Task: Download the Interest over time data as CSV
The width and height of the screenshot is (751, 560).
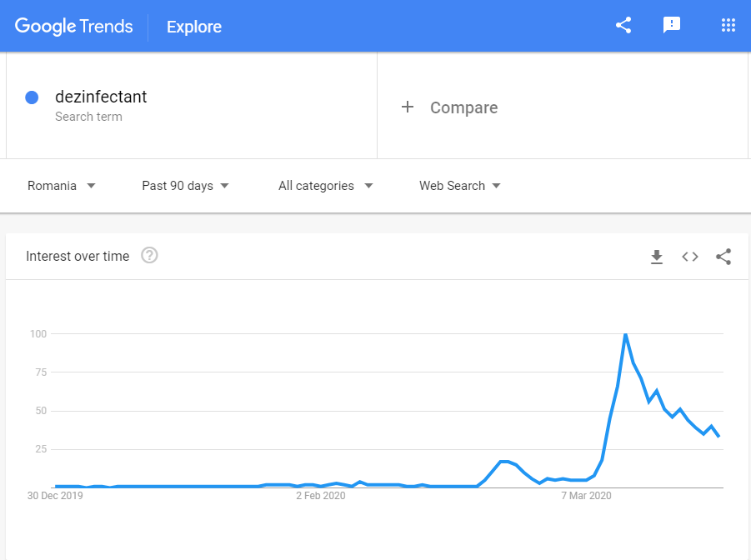Action: point(657,257)
